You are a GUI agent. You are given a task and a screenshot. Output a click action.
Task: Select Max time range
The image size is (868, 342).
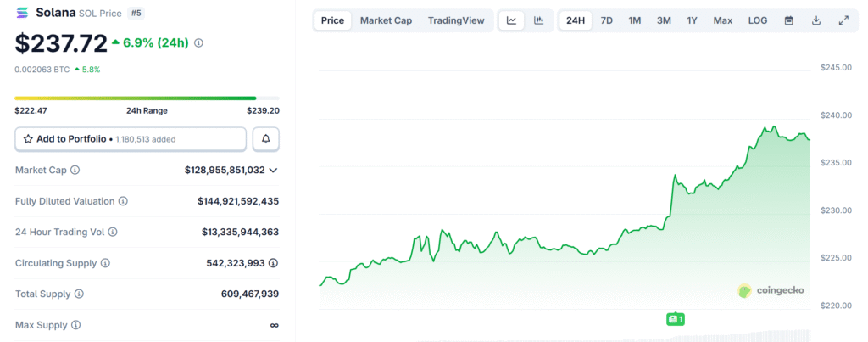(x=722, y=20)
